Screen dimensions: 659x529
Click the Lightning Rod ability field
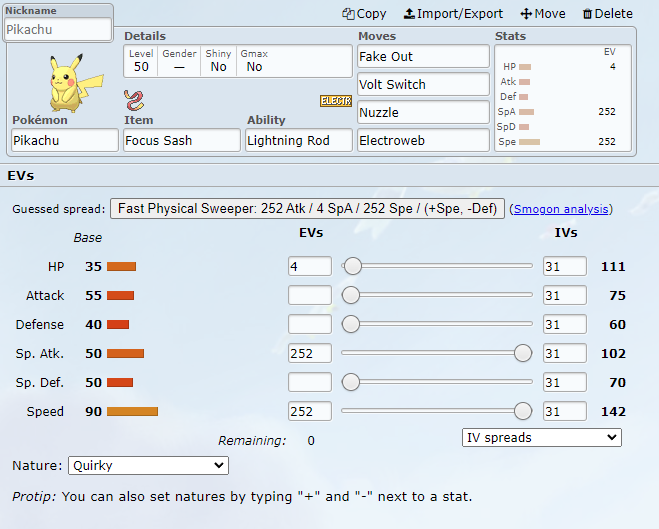click(x=298, y=141)
